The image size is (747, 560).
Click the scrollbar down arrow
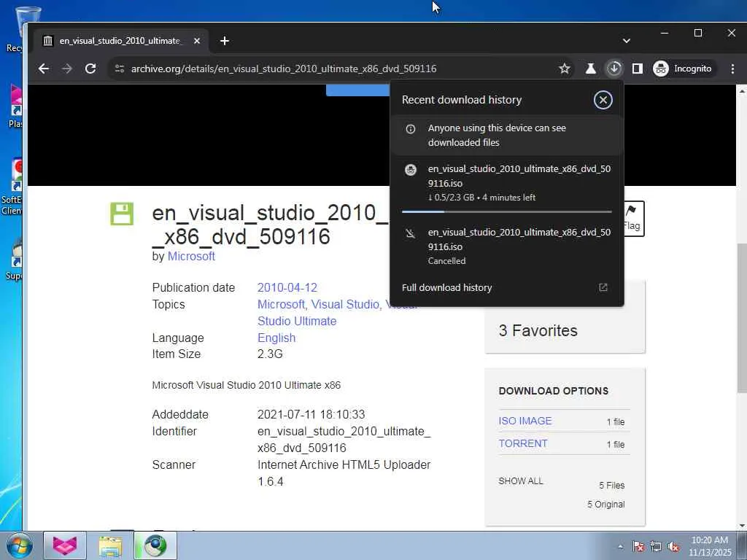pos(742,526)
